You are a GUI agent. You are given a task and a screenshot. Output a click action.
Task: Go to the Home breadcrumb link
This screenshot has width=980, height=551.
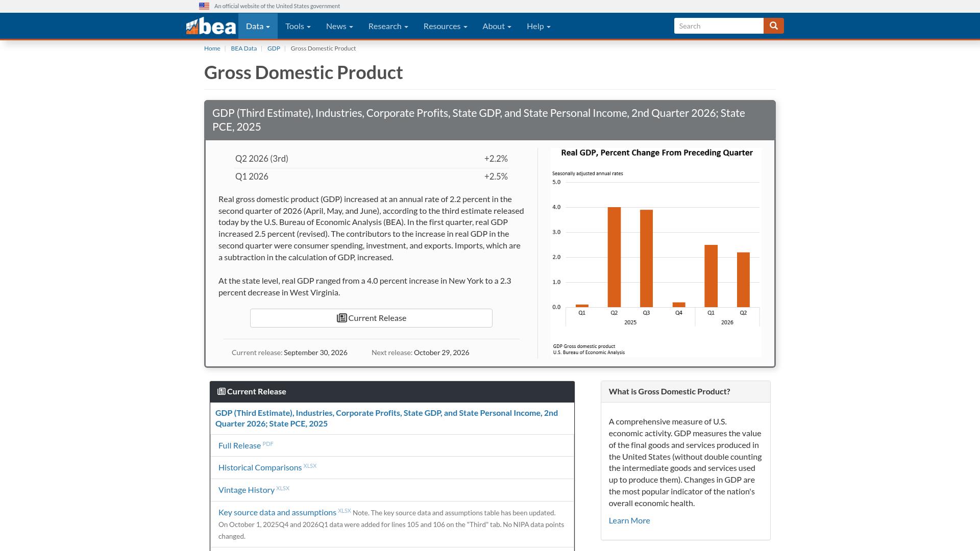tap(212, 48)
